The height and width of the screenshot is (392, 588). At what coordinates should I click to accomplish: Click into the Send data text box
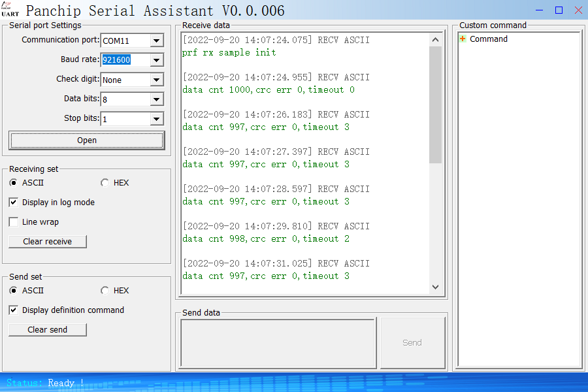tap(278, 343)
